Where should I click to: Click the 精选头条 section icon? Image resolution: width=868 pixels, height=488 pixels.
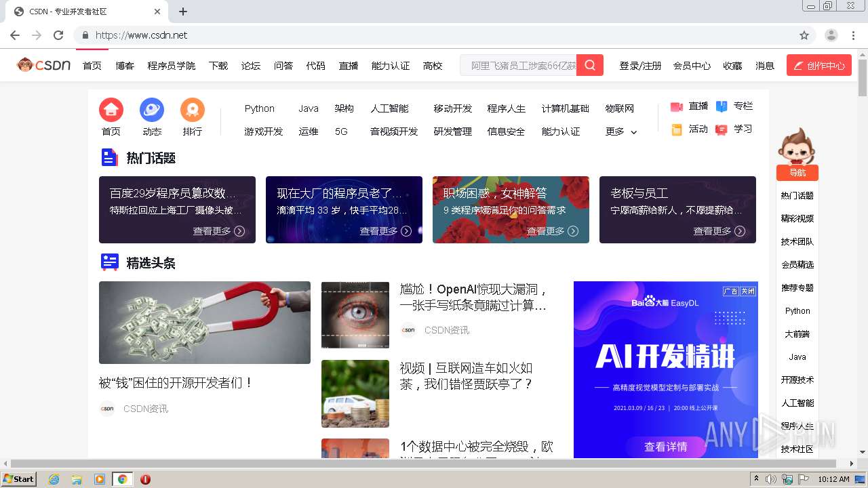pyautogui.click(x=110, y=262)
